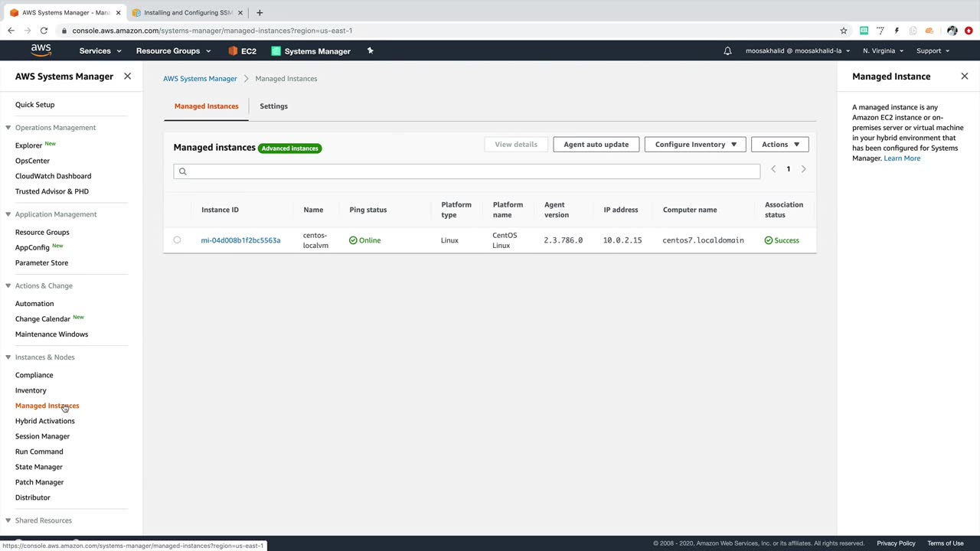Reload the page
This screenshot has width=980, height=551.
pos(44,31)
